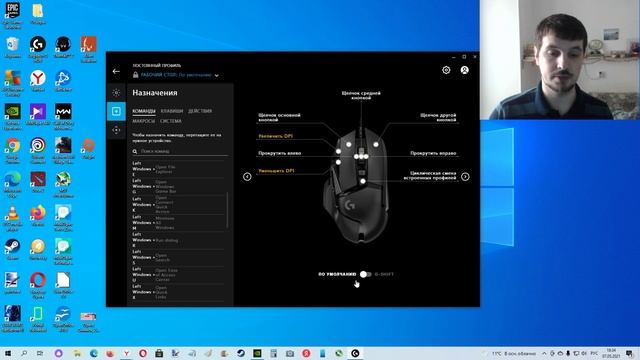The width and height of the screenshot is (640, 360).
Task: Select the scroll left assignment label
Action: pos(280,153)
